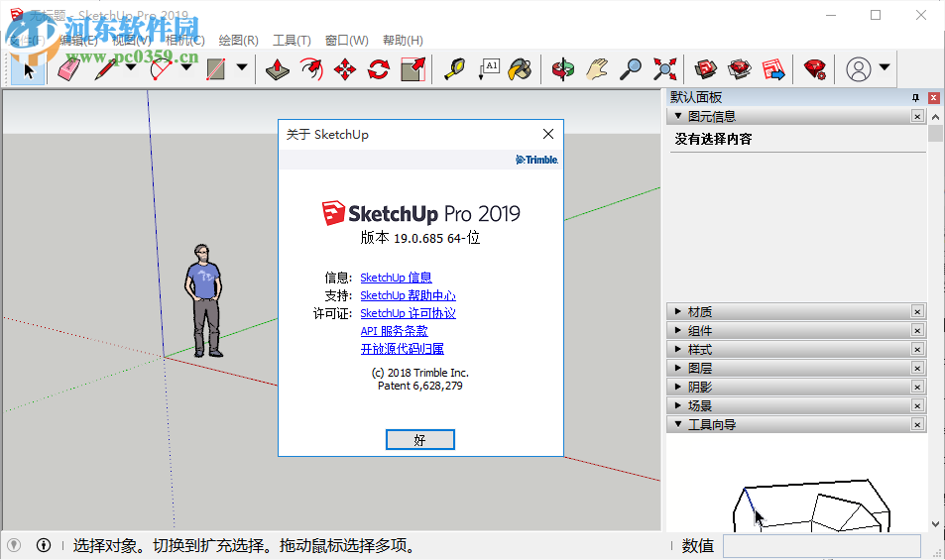Click the tray scrollbar down arrow
This screenshot has width=945, height=560.
[x=935, y=524]
